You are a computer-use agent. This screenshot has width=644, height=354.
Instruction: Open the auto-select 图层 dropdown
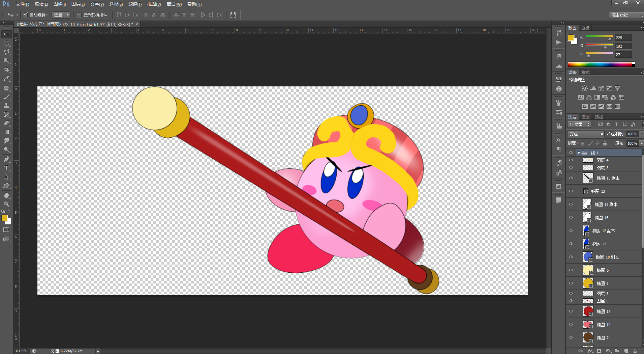[x=61, y=15]
